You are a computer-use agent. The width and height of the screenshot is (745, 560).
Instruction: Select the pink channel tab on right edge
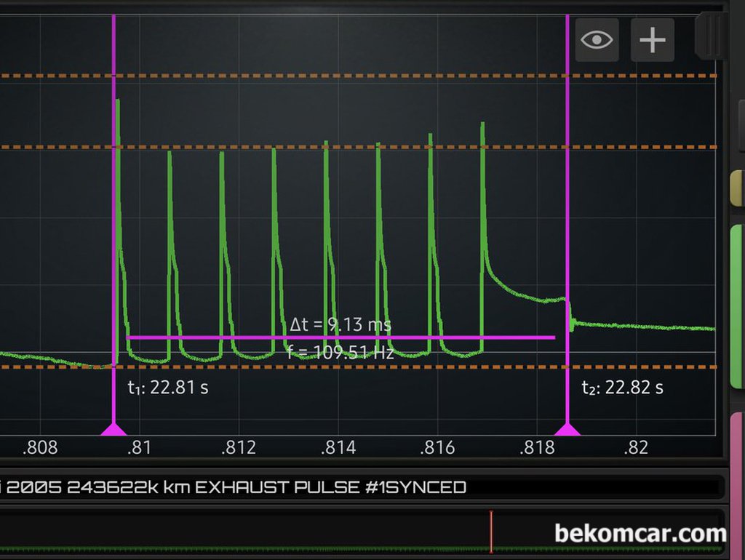click(x=736, y=480)
